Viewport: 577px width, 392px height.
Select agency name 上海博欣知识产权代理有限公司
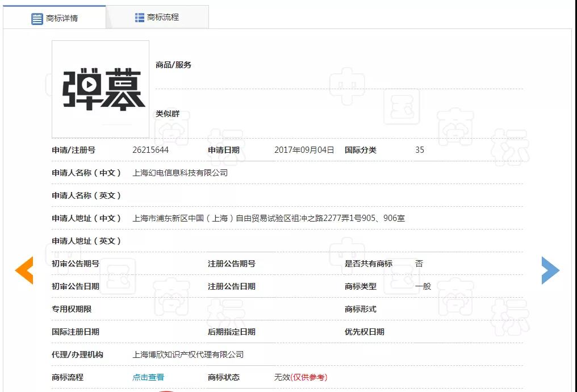coord(188,355)
